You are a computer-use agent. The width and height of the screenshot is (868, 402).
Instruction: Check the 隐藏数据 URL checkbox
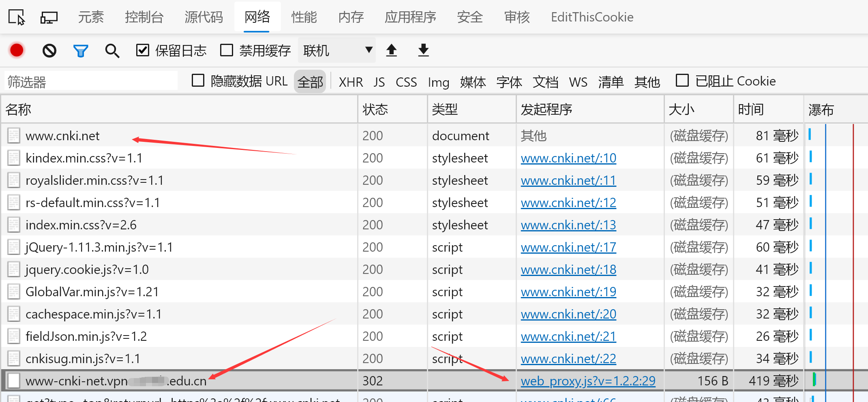pos(198,80)
